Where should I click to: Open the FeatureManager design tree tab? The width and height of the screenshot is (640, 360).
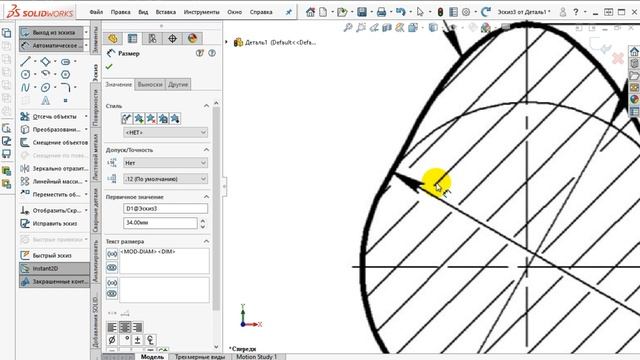pos(113,38)
